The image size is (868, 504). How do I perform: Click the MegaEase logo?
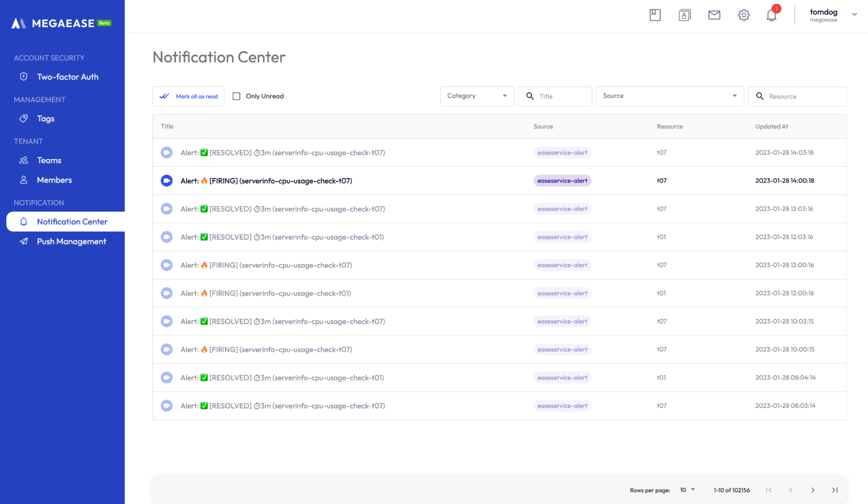[x=61, y=23]
